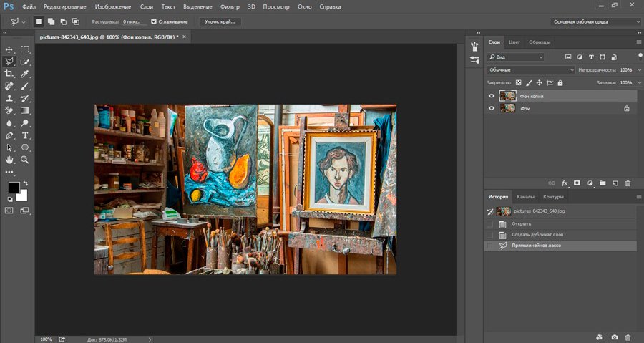Select the Eyedropper tool
This screenshot has width=644, height=343.
click(25, 74)
